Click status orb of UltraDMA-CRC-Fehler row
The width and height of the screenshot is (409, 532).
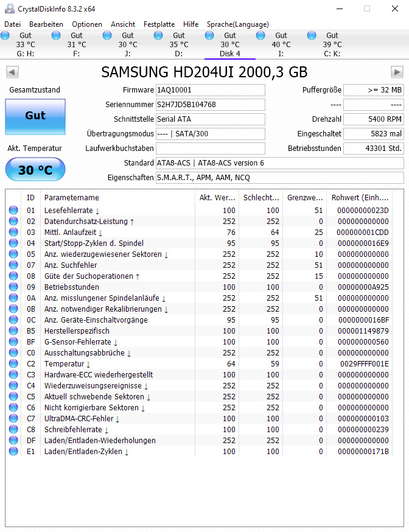coord(13,418)
